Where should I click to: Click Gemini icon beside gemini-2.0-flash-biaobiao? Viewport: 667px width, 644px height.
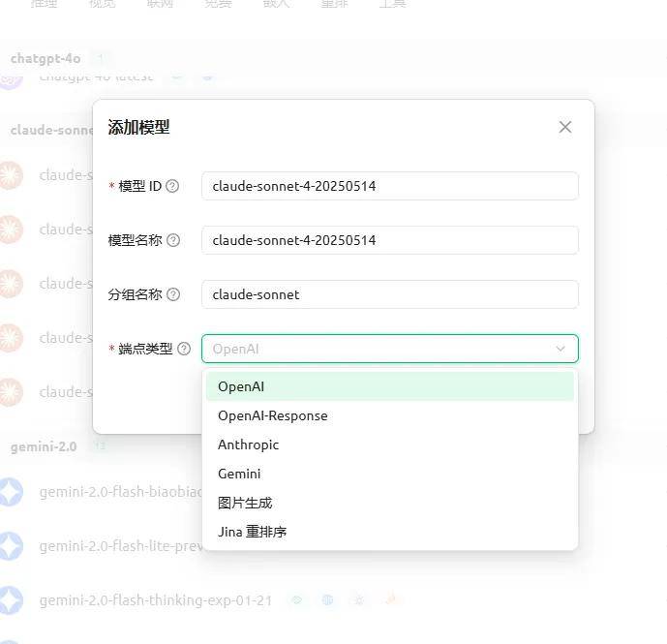(11, 492)
